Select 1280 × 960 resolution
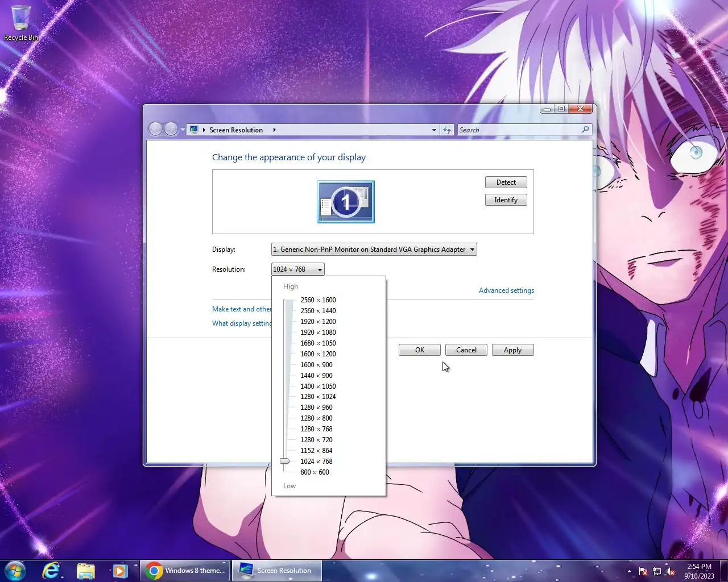 click(316, 408)
